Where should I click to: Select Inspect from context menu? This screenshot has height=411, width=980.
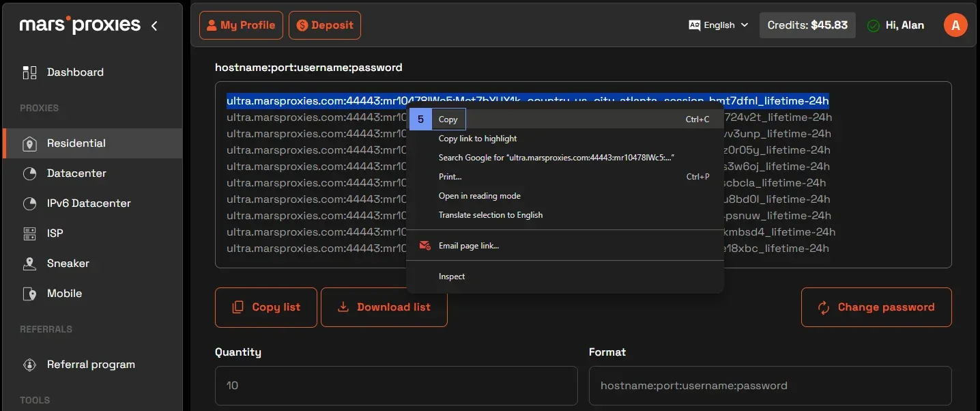[565, 277]
